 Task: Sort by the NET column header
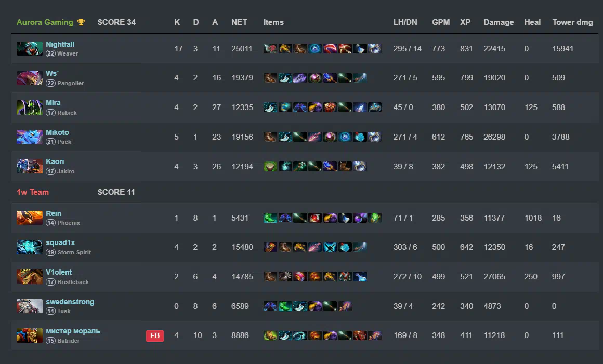point(239,22)
